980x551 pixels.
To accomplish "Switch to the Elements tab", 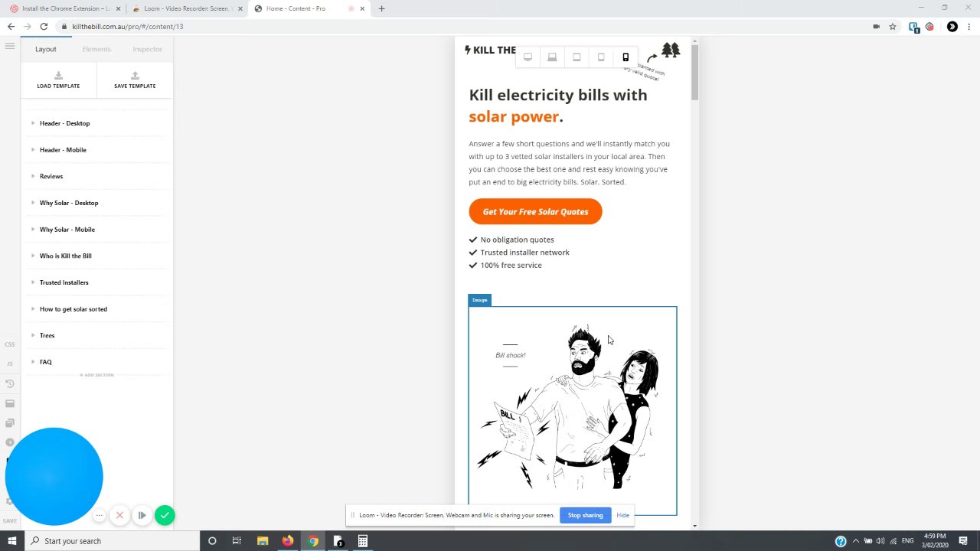I will 96,49.
